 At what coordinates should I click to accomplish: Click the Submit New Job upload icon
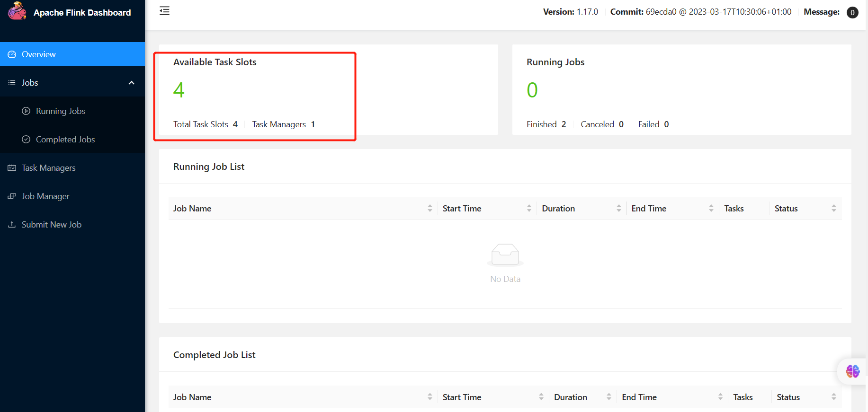12,225
